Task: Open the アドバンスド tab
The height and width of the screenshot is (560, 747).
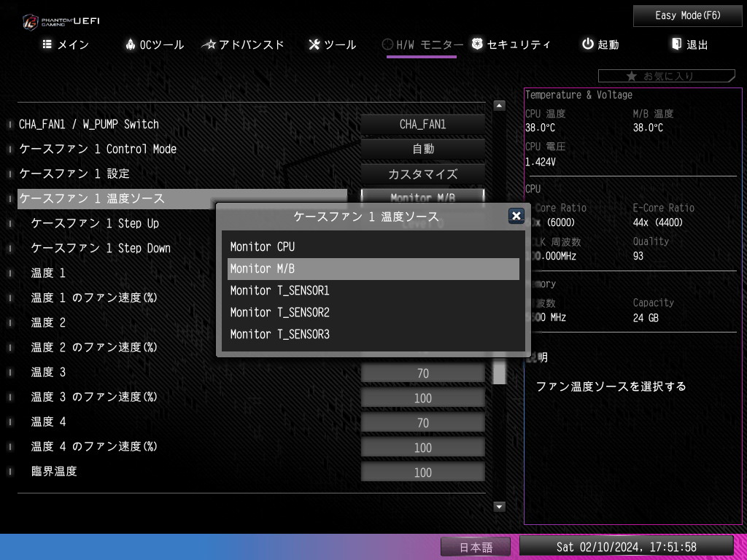Action: [243, 44]
